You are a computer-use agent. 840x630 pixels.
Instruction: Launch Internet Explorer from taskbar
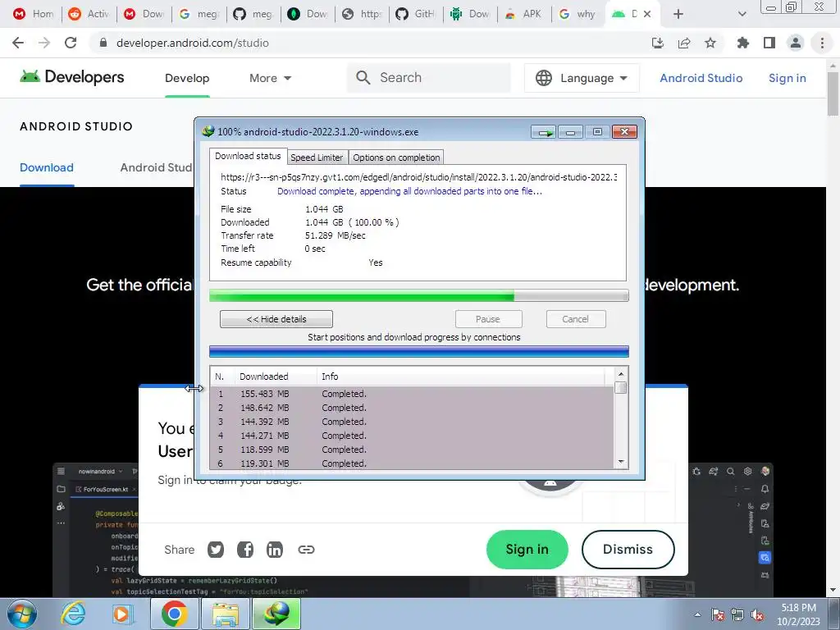(x=73, y=614)
